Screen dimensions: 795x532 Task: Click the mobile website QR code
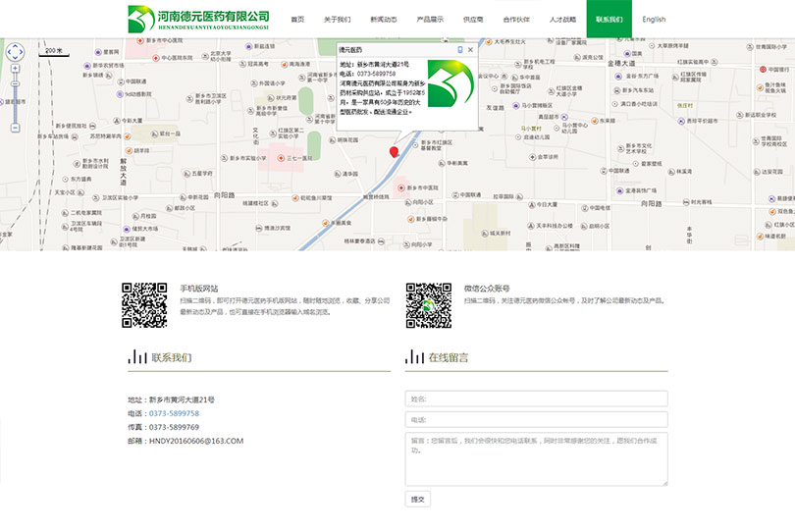click(144, 304)
